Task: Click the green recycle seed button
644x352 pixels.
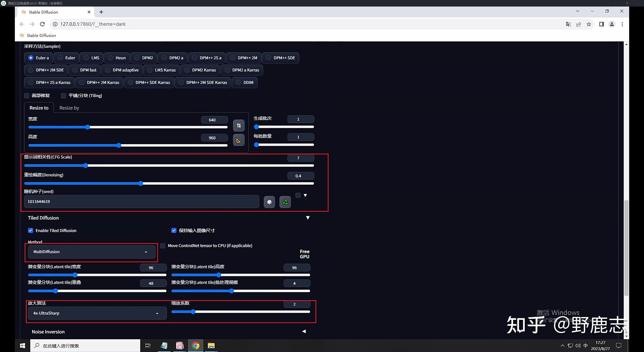Action: coord(285,202)
